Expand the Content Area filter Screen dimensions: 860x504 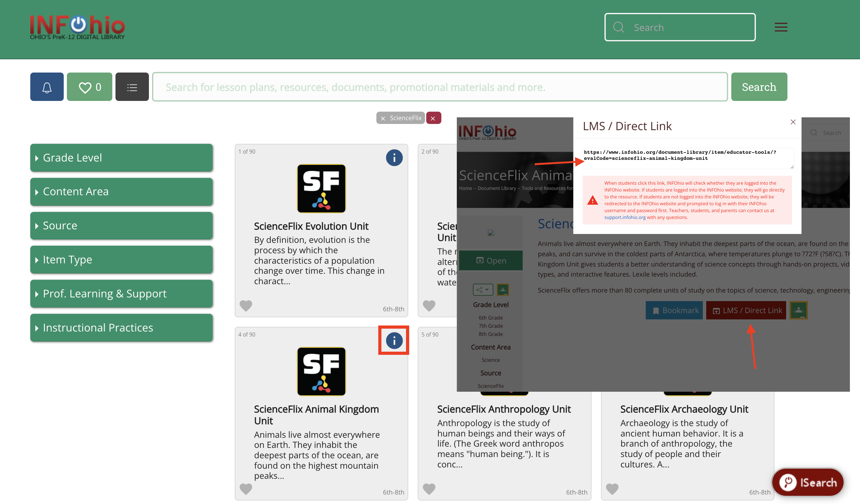point(121,192)
